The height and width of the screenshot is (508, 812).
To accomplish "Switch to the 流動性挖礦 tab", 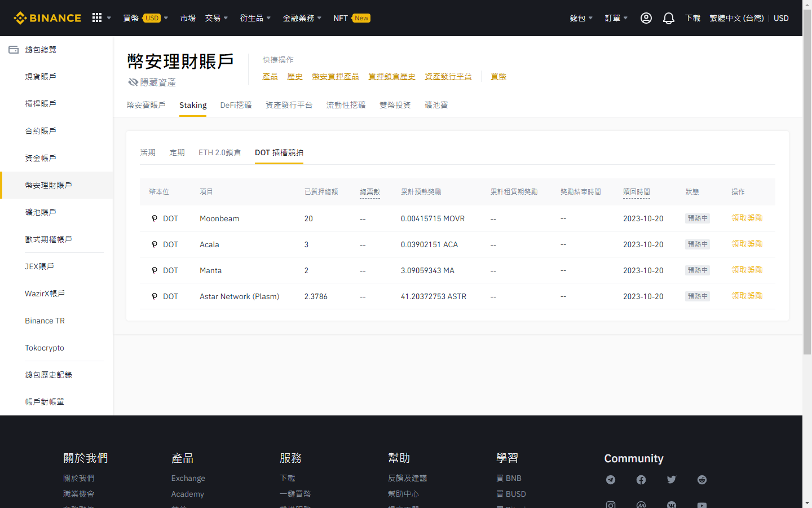I will click(346, 105).
